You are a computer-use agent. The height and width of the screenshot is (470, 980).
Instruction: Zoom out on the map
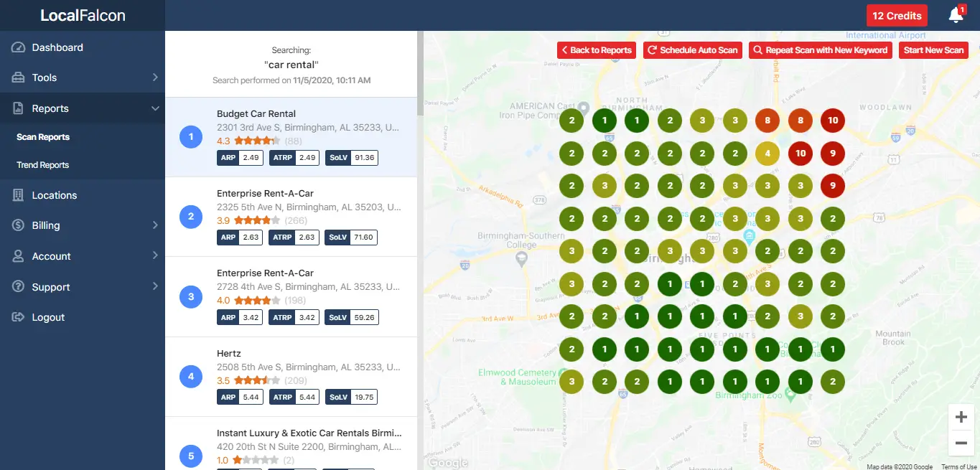[961, 443]
